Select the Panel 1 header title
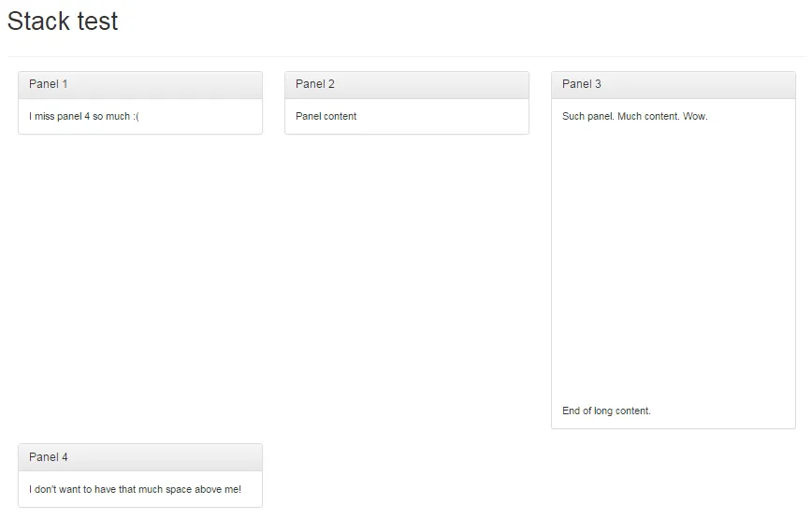Screen dimensions: 812x519 point(49,84)
